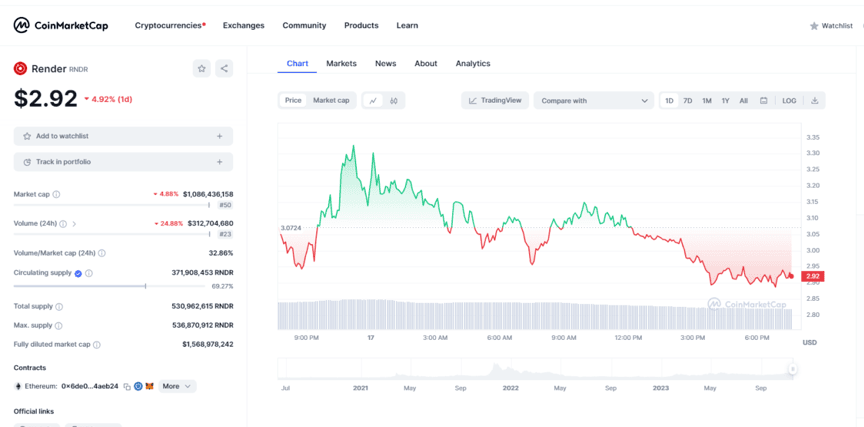Click the MetaMask fox icon
The height and width of the screenshot is (427, 864).
click(x=149, y=386)
